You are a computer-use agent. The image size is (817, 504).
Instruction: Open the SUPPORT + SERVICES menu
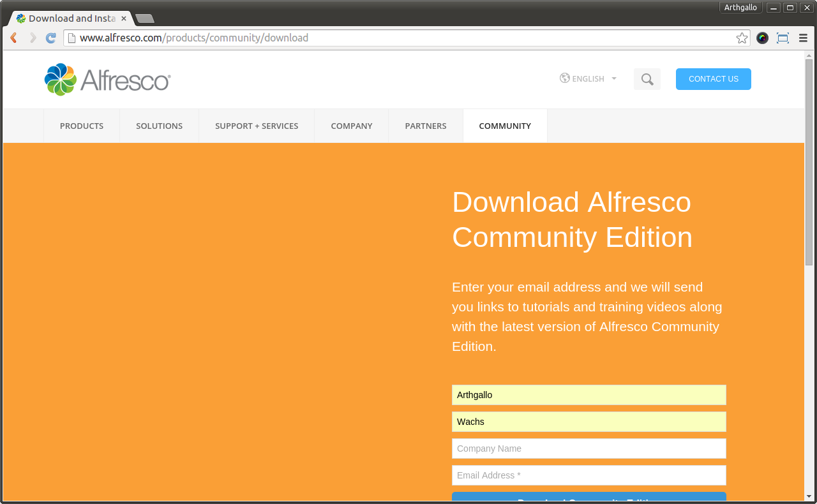(257, 126)
